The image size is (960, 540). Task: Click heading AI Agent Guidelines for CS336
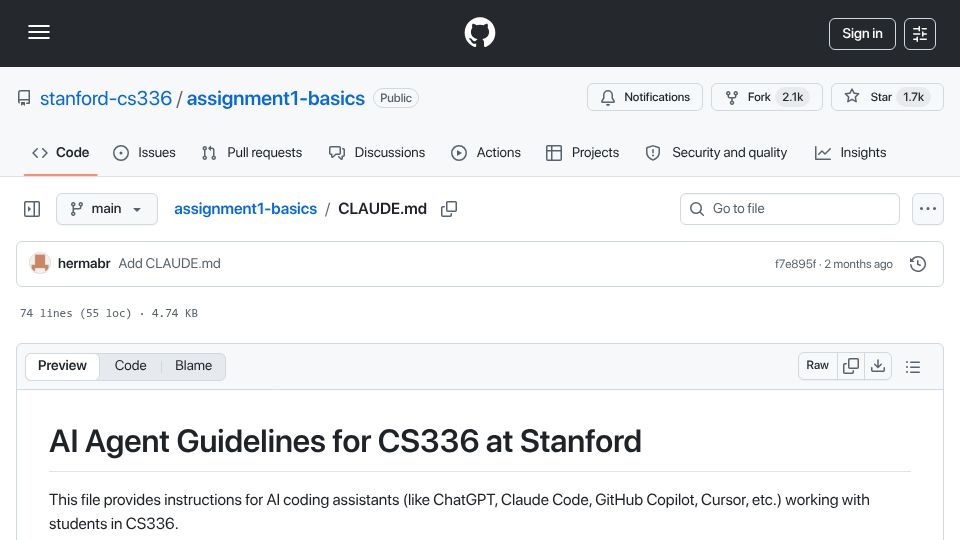345,441
